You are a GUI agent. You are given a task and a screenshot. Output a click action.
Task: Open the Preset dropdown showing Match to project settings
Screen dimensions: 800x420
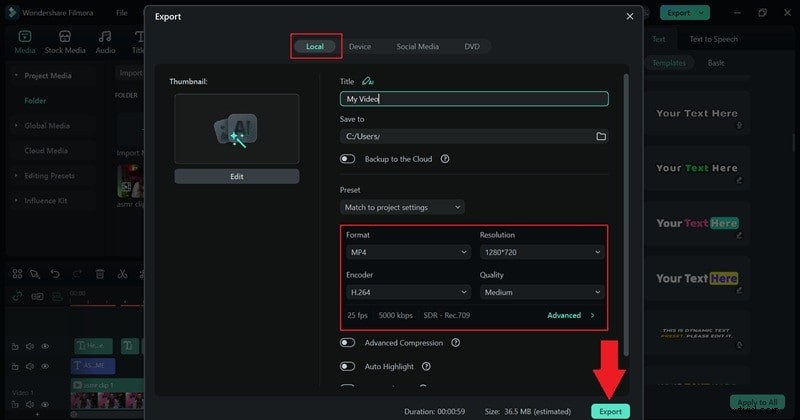tap(402, 207)
